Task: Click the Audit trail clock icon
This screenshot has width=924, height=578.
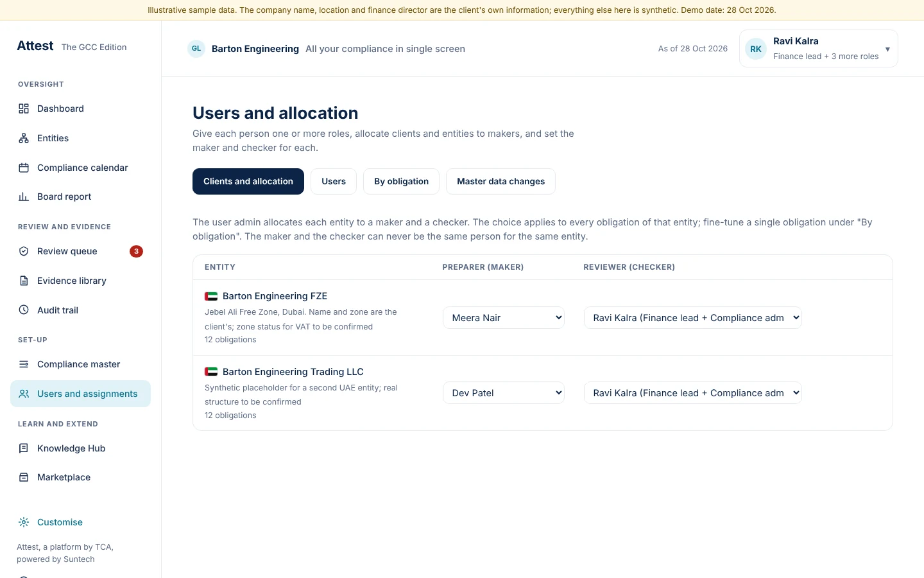Action: tap(24, 310)
